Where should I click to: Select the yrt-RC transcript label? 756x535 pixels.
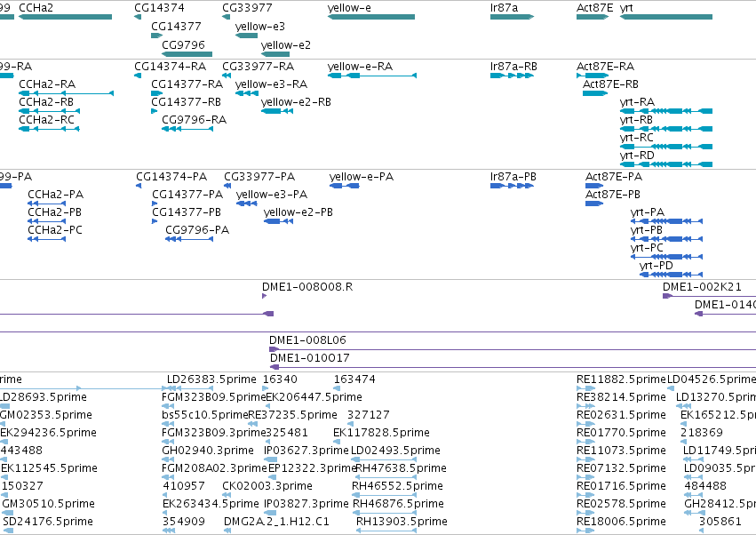[636, 138]
